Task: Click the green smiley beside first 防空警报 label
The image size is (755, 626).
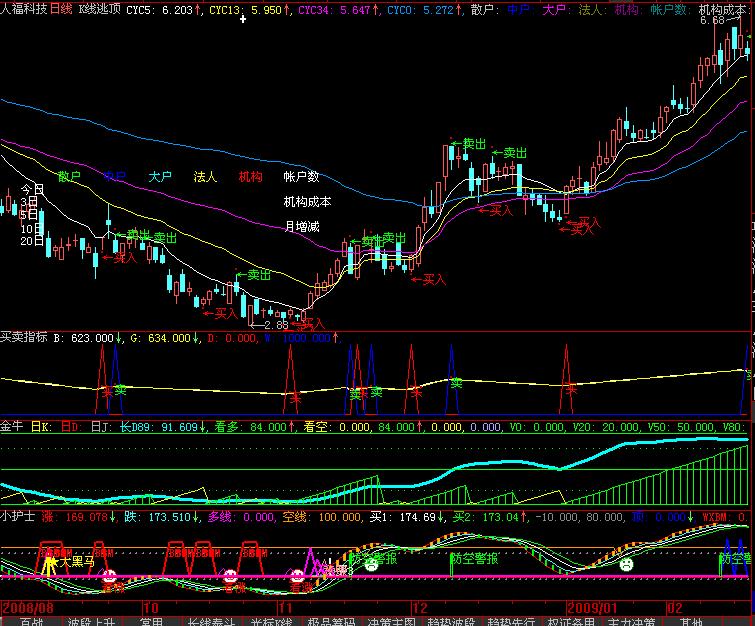Action: [371, 565]
